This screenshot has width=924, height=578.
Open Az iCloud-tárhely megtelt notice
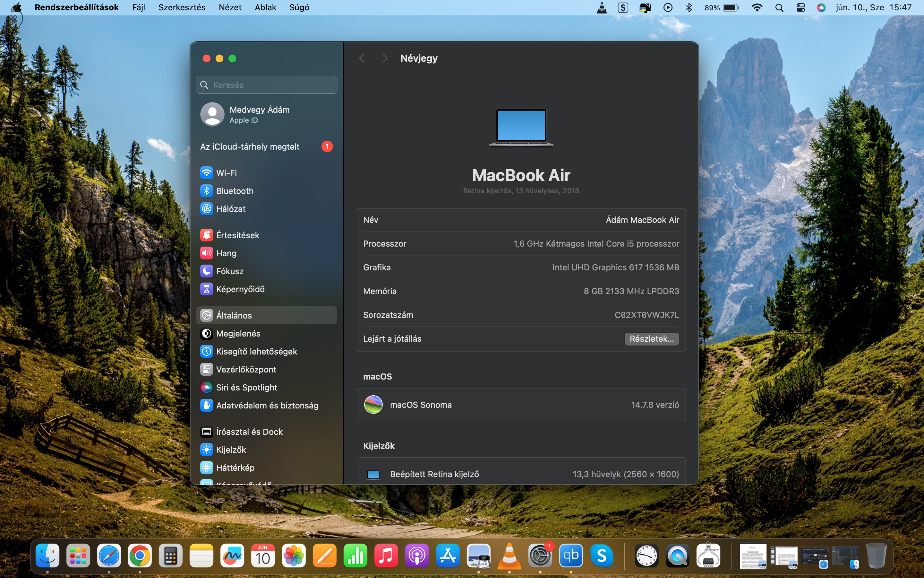coord(266,147)
